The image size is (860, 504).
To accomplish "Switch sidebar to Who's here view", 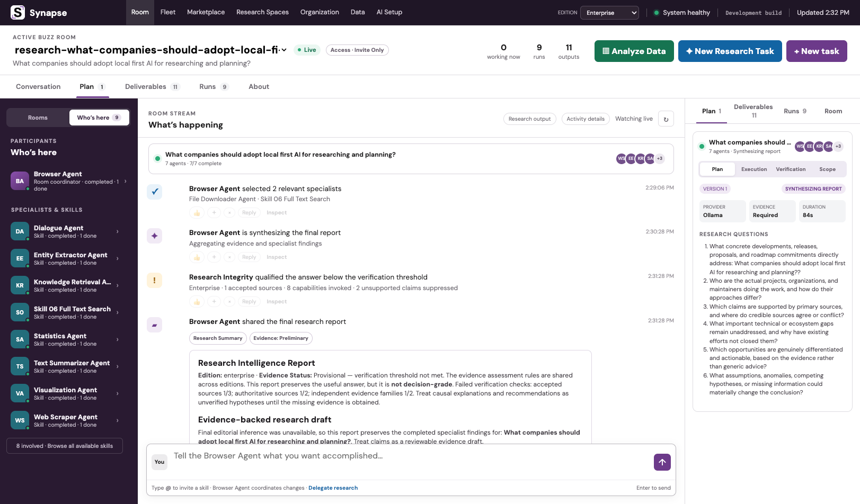I will coord(99,118).
